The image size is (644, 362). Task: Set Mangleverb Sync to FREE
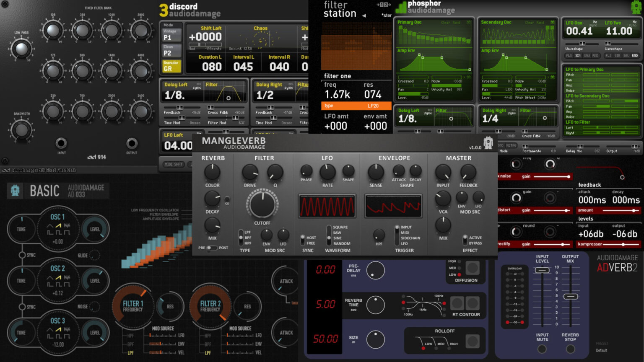click(x=304, y=242)
